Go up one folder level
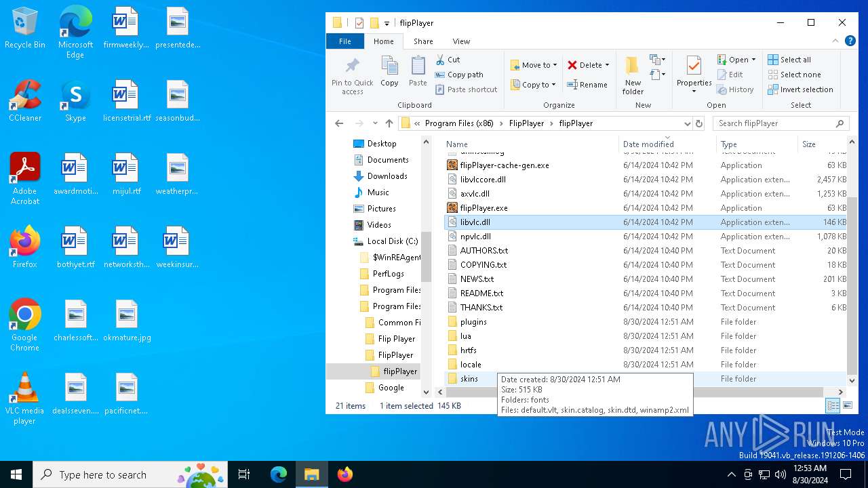 389,123
